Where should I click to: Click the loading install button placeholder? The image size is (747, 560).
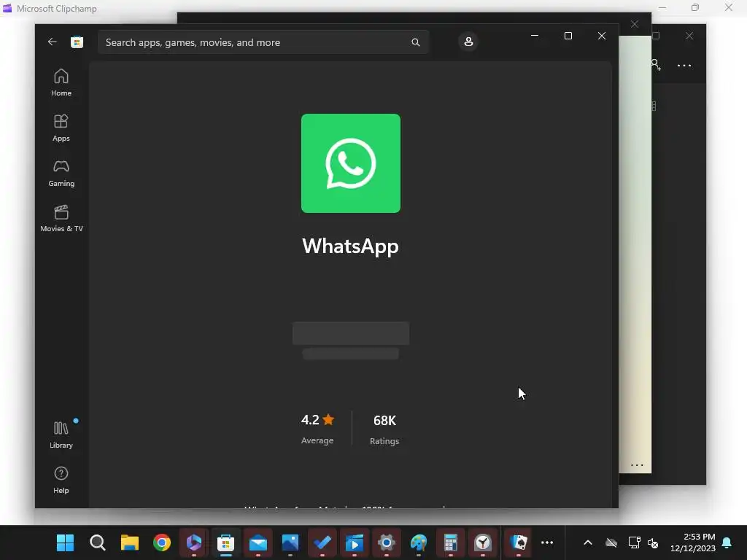351,332
